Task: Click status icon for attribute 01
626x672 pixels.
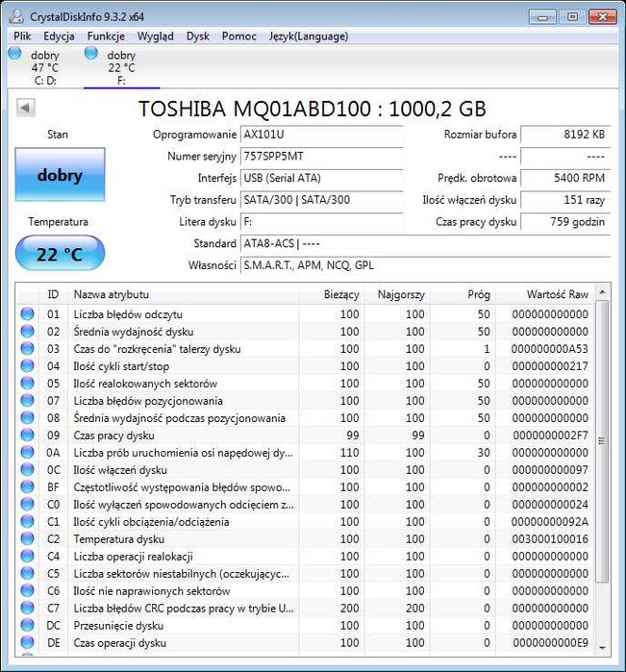Action: 27,313
